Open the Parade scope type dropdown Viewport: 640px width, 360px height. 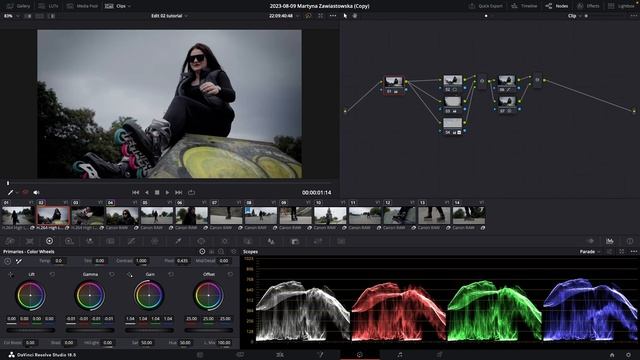tap(590, 251)
